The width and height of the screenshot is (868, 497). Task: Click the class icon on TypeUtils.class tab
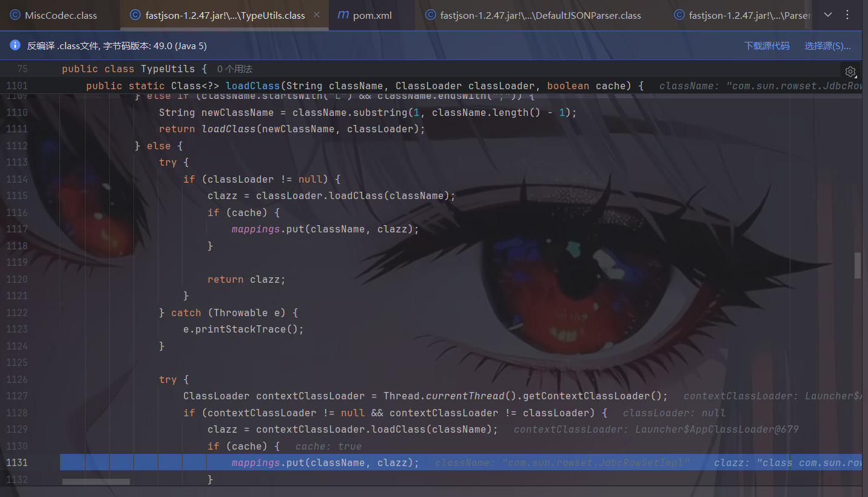[x=136, y=15]
